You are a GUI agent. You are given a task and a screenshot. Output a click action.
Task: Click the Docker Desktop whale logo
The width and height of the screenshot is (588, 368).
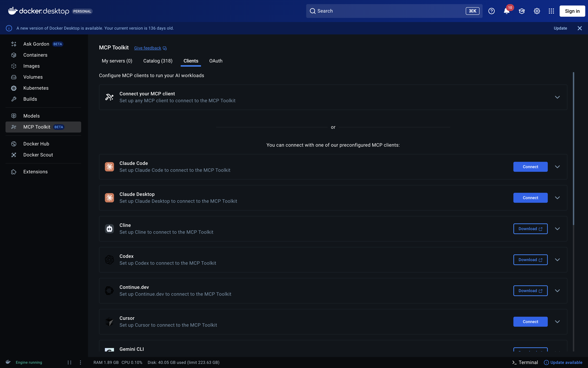(13, 11)
